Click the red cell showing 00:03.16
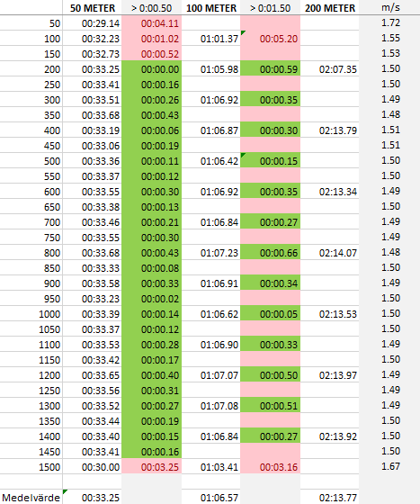 click(x=271, y=467)
